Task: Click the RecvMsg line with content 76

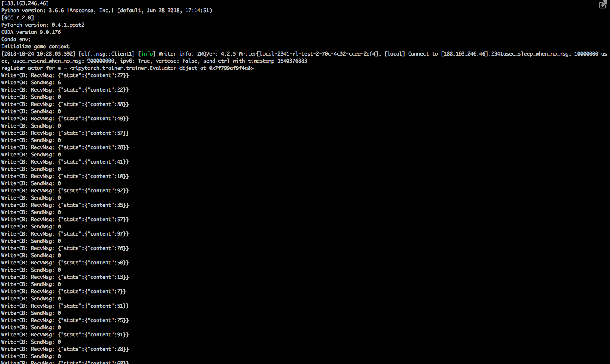Action: [65, 248]
